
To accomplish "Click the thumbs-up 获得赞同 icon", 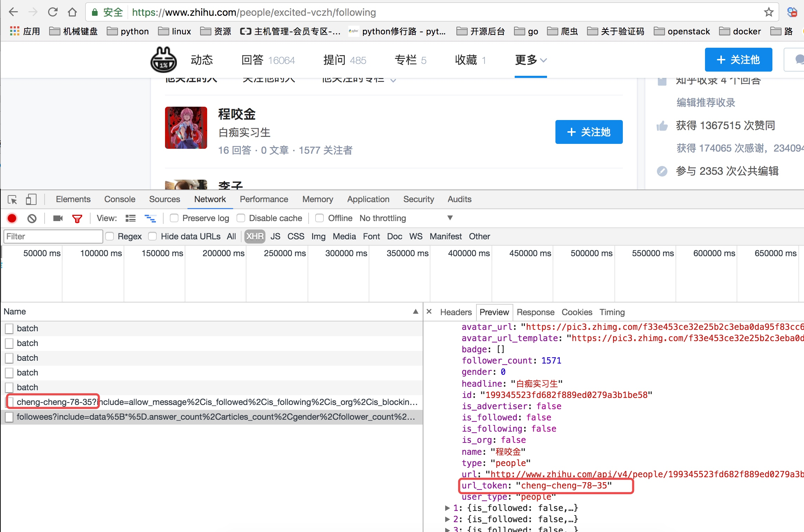I will 662,125.
